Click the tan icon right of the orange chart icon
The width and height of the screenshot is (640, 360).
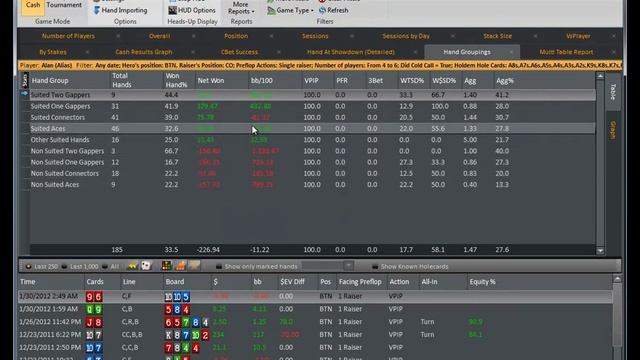click(194, 266)
